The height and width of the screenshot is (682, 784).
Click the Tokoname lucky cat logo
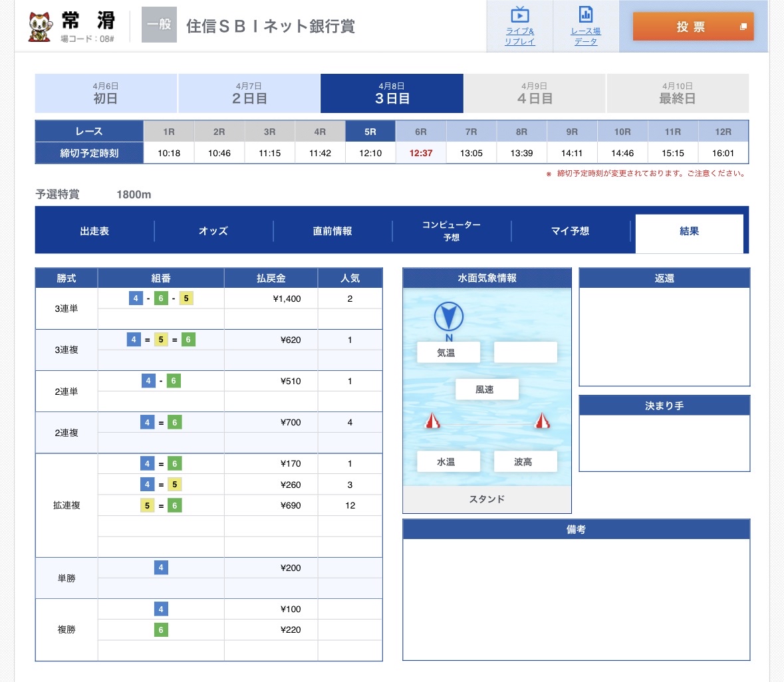click(x=41, y=27)
